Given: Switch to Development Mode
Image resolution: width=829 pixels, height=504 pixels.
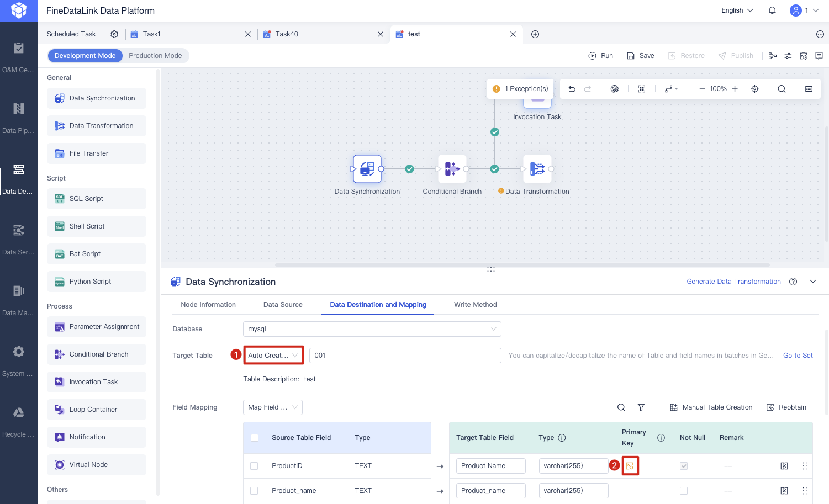Looking at the screenshot, I should [85, 56].
